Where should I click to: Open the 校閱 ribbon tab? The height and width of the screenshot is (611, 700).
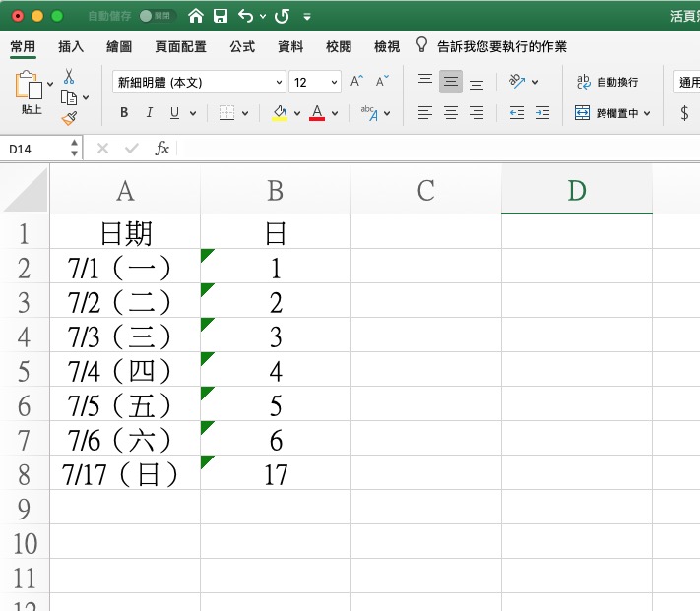339,46
